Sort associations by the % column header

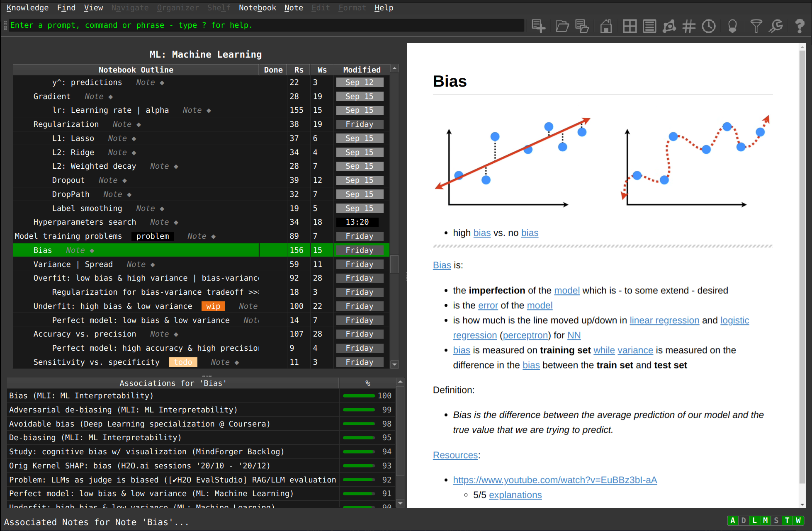[367, 383]
